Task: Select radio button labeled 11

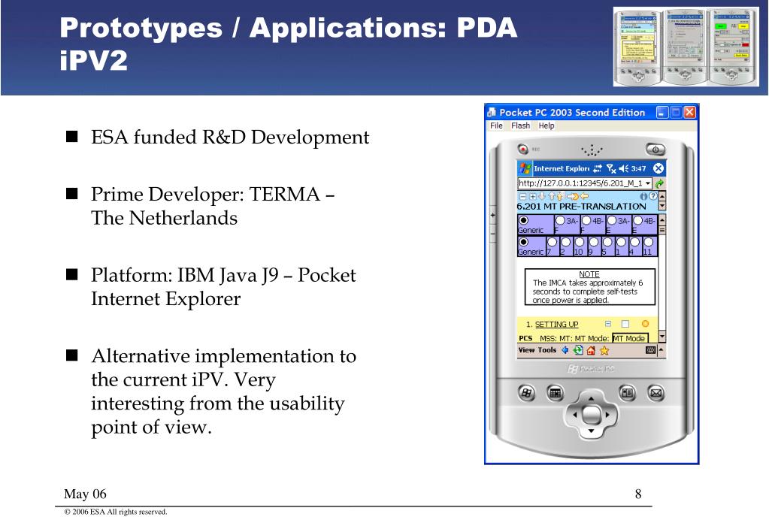Action: [649, 242]
